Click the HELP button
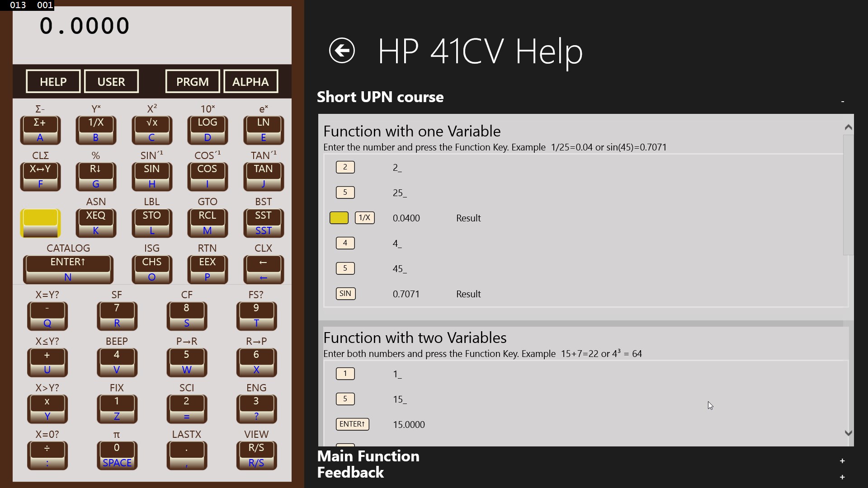This screenshot has width=868, height=488. click(x=53, y=82)
